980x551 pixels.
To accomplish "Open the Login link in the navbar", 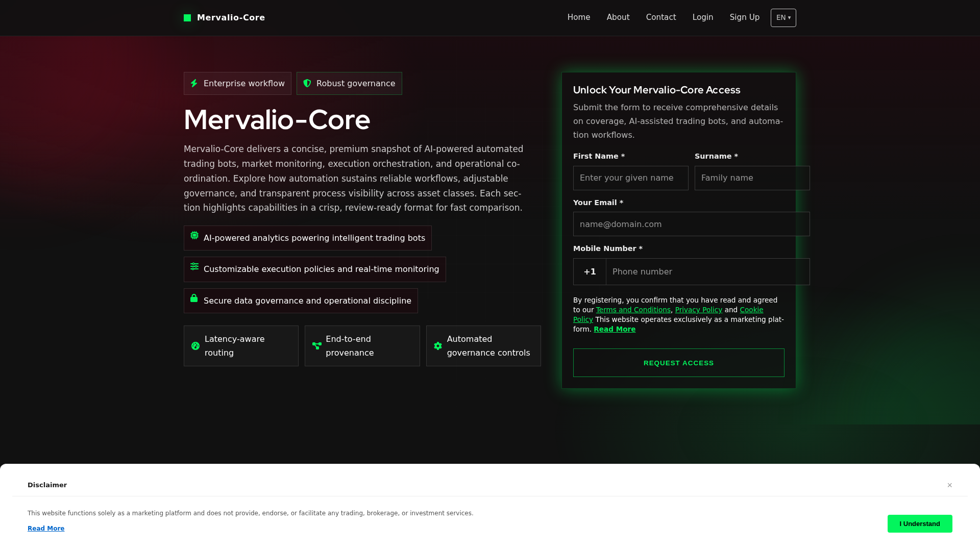I will click(x=703, y=17).
